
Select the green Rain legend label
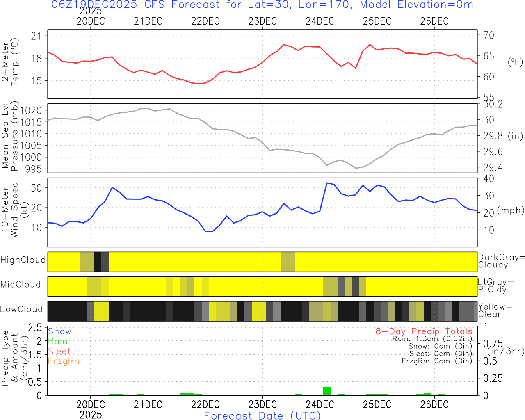[58, 341]
